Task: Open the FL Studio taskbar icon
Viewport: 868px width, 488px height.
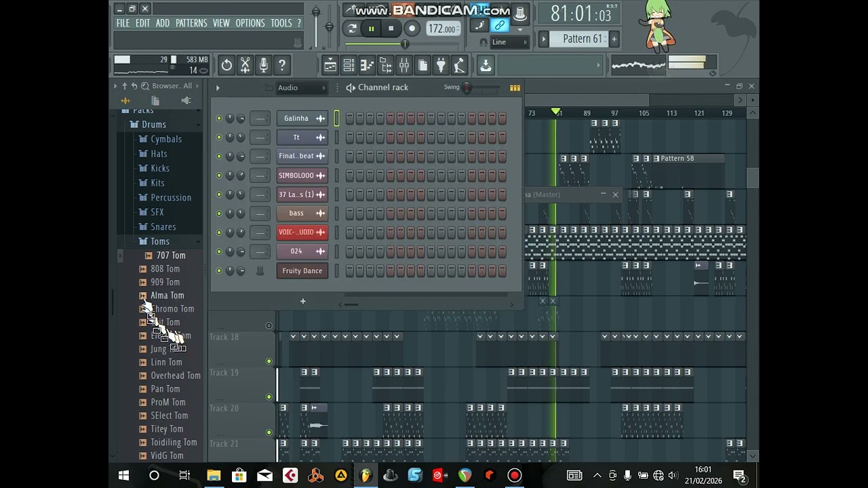Action: (366, 476)
